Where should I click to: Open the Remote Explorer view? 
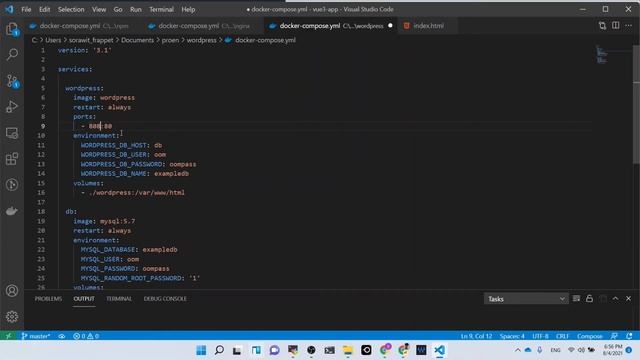click(12, 133)
